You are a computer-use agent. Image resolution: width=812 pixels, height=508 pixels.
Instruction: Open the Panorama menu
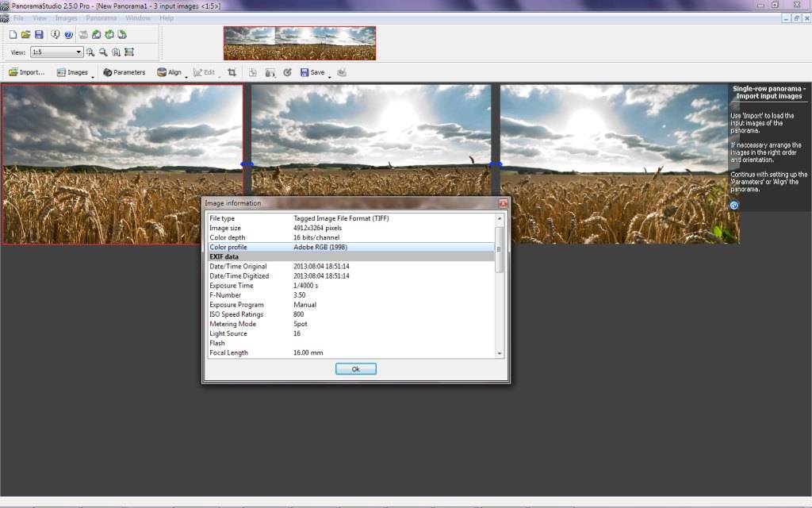click(101, 17)
